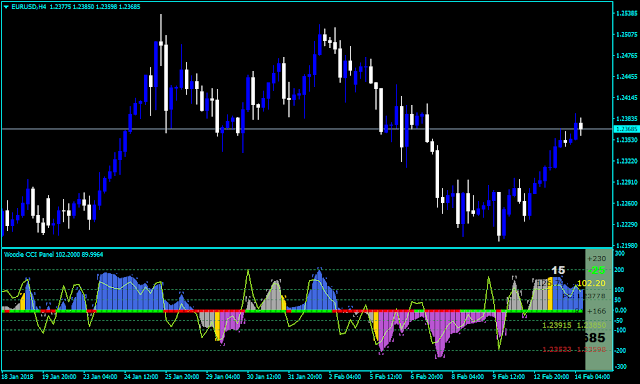Image resolution: width=640 pixels, height=384 pixels.
Task: Click the 9 Feb 12:00 time label
Action: point(509,377)
